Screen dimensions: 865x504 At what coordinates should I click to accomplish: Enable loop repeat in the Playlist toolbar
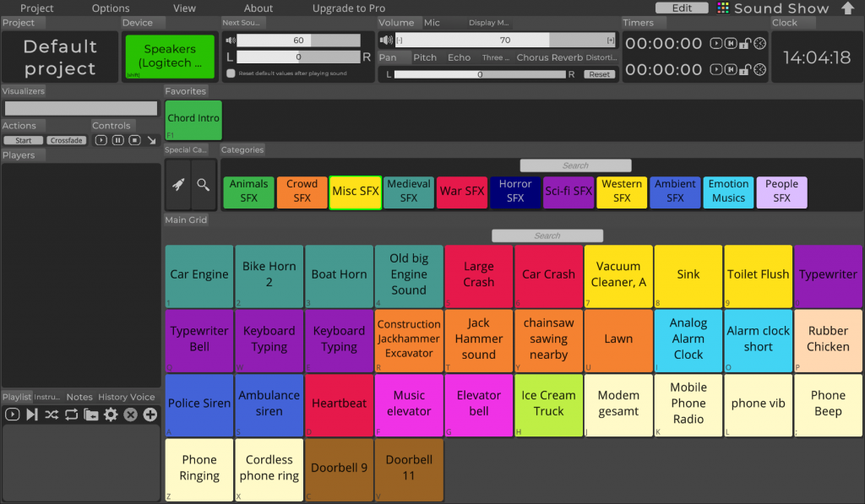click(x=73, y=415)
